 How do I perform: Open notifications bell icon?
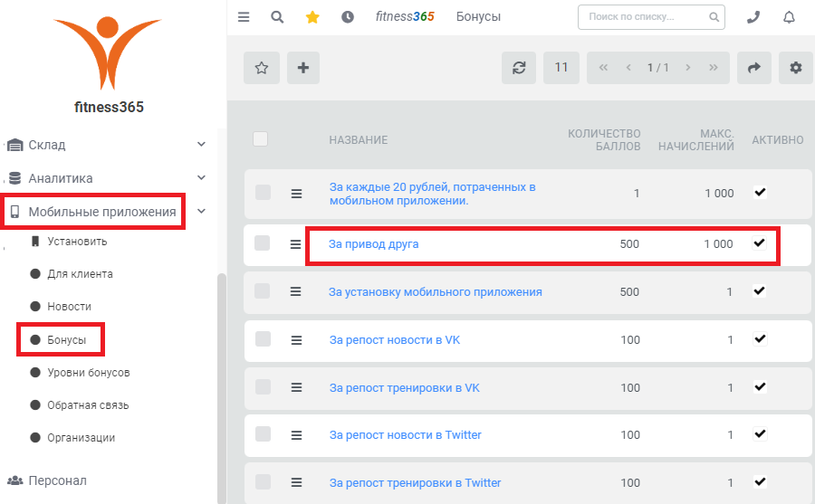789,17
